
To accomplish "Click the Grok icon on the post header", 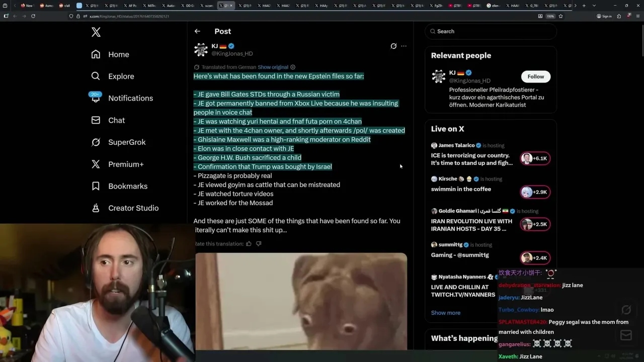I will (393, 46).
